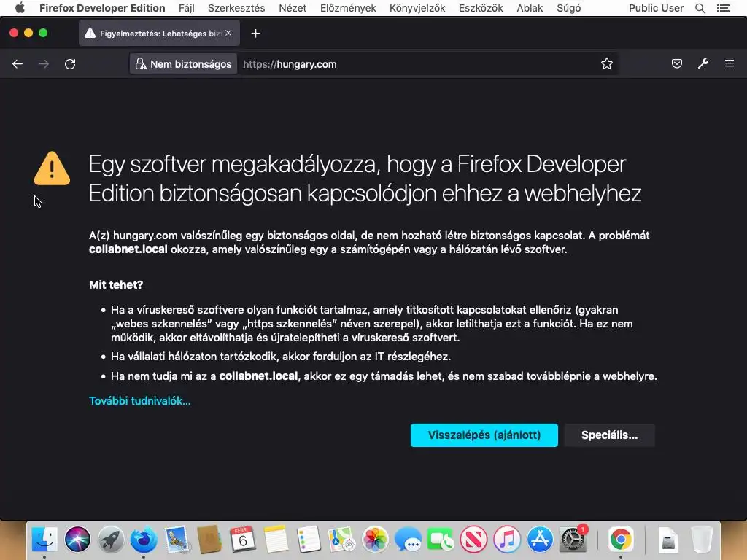Open Calendar in the dock
The height and width of the screenshot is (560, 747).
coord(243,540)
